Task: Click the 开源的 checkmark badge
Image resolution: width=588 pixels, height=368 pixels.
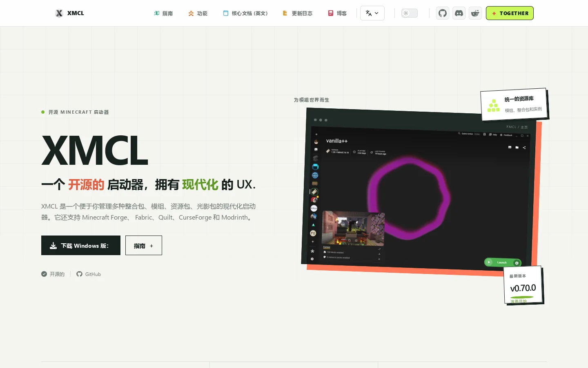Action: (x=53, y=274)
